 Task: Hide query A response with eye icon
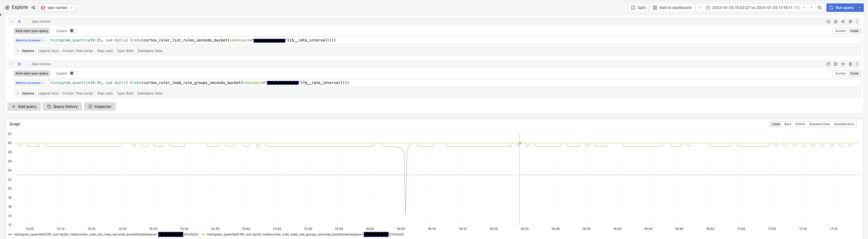[843, 22]
